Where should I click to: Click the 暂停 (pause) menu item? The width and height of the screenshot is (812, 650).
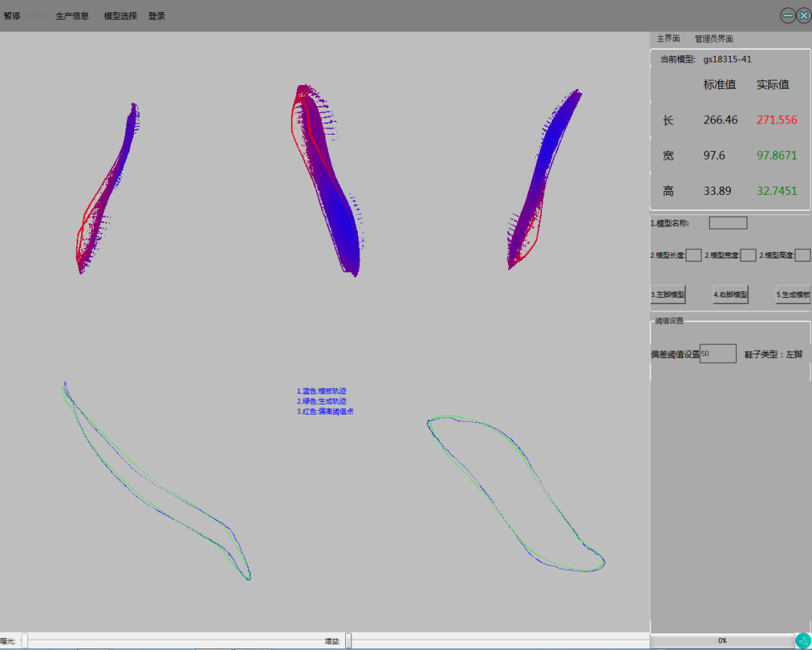coord(12,16)
